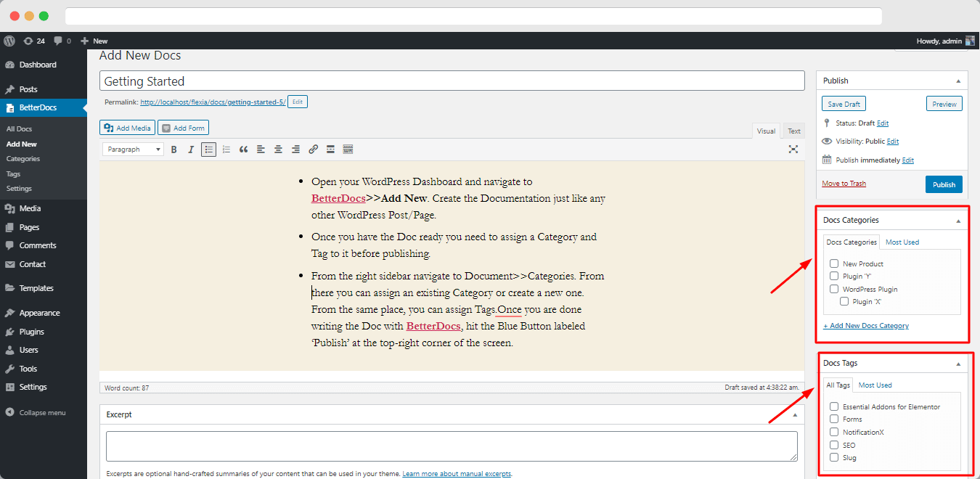Viewport: 980px width, 479px height.
Task: Open the Most Used tab in Docs Categories
Action: coord(901,242)
